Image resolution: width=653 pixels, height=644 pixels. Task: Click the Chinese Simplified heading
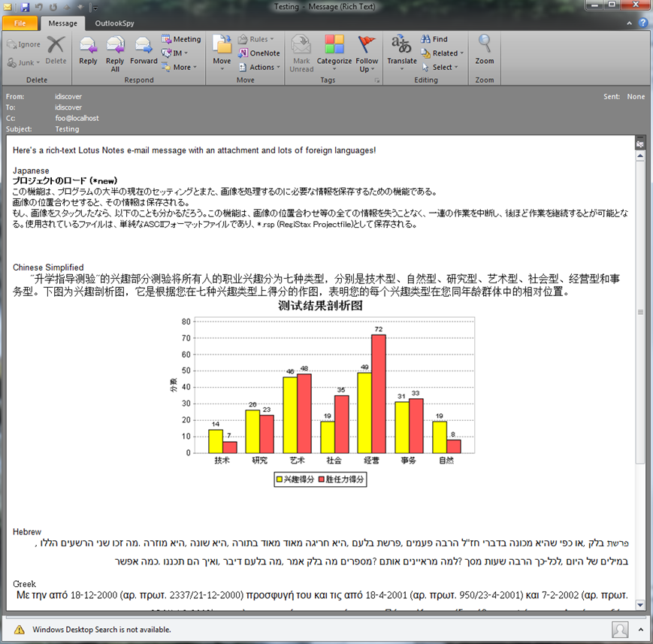coord(48,268)
